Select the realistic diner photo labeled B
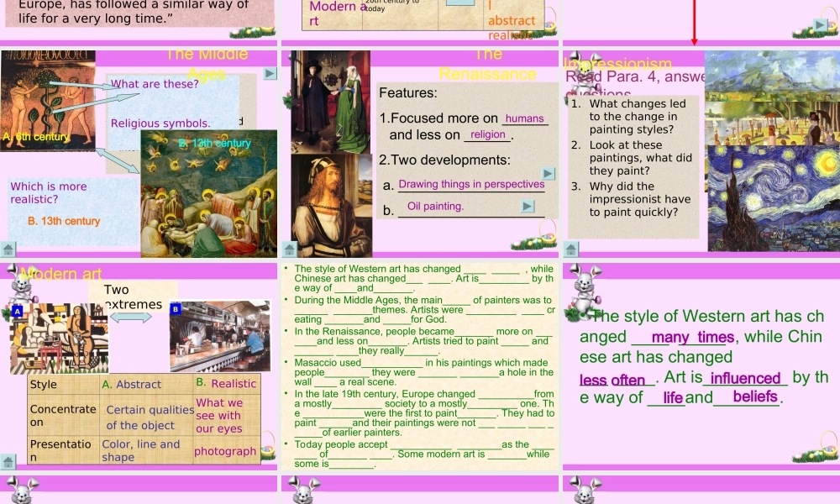 click(219, 336)
